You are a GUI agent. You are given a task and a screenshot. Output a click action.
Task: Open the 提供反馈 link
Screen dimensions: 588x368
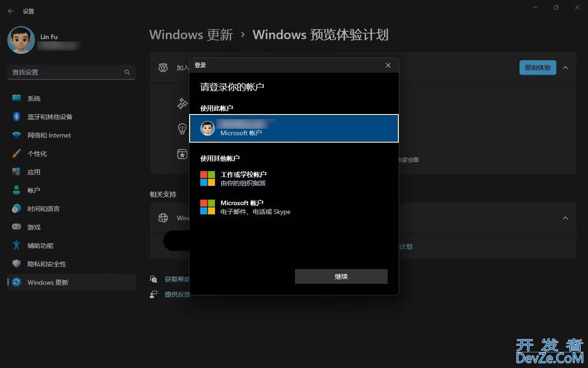[x=177, y=294]
